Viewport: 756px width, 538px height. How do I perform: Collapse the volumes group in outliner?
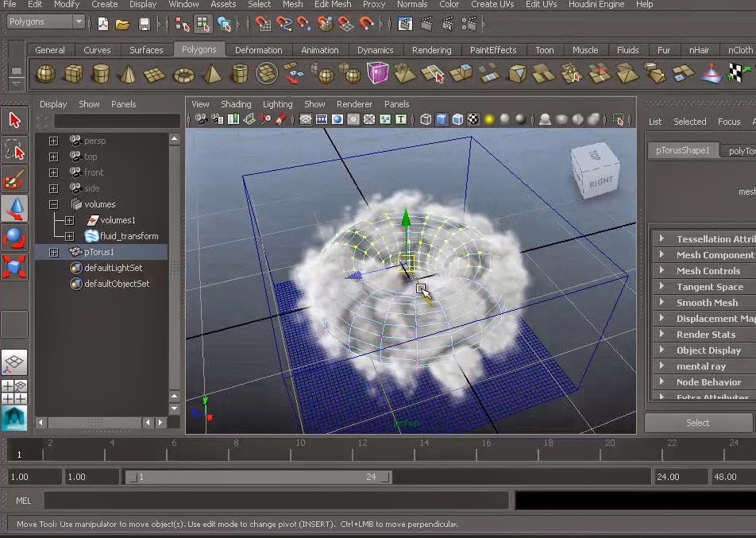pos(53,204)
